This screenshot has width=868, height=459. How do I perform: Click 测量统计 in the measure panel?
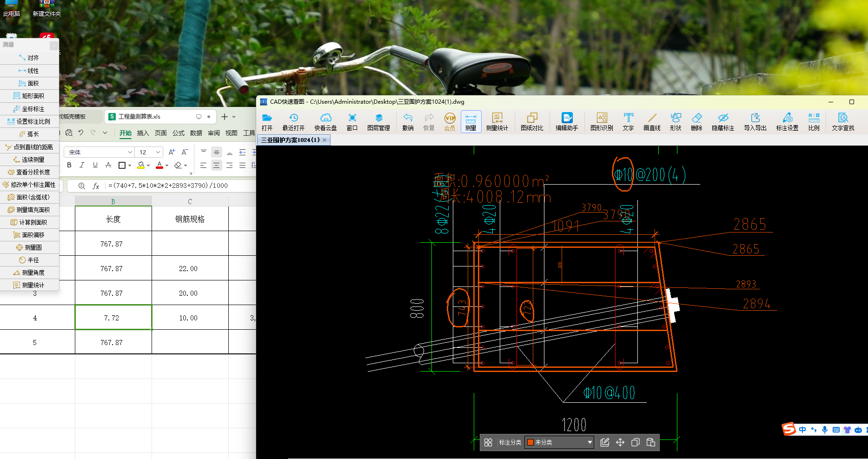point(29,285)
